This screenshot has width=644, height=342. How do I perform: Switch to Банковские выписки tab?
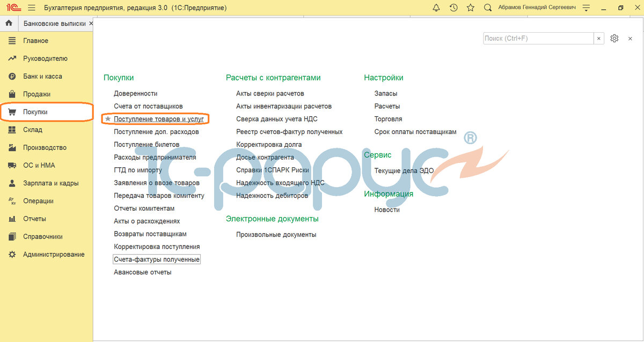pyautogui.click(x=54, y=24)
